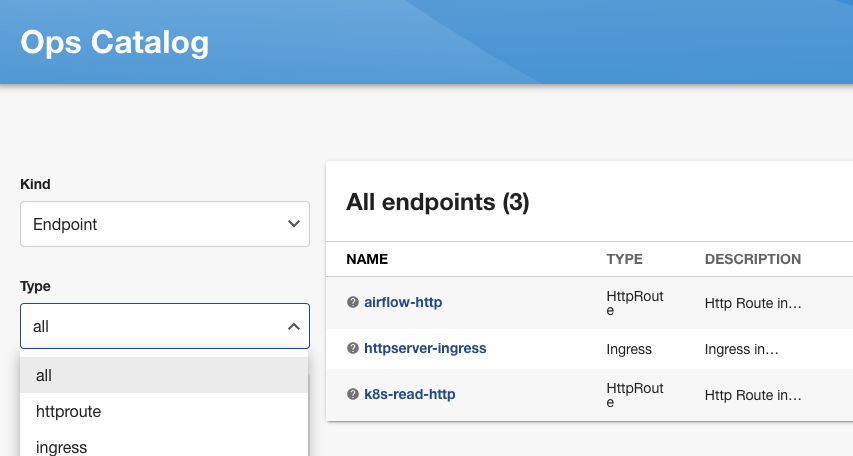The image size is (853, 456).
Task: Open the airflow-http endpoint link
Action: pos(403,302)
